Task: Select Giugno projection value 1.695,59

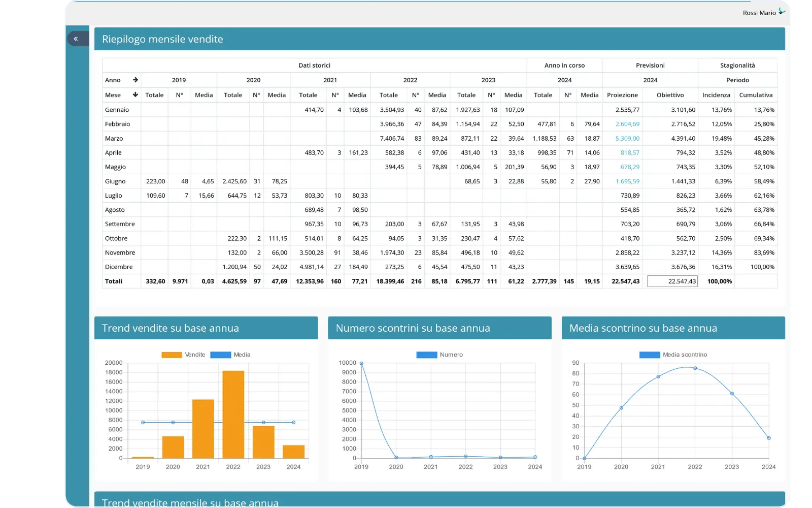Action: pyautogui.click(x=627, y=181)
